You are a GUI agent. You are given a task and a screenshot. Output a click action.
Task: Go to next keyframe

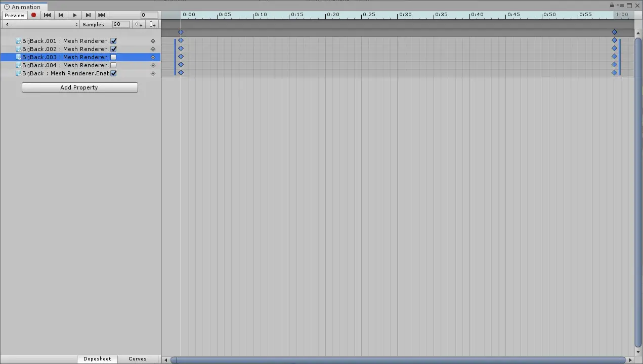89,15
